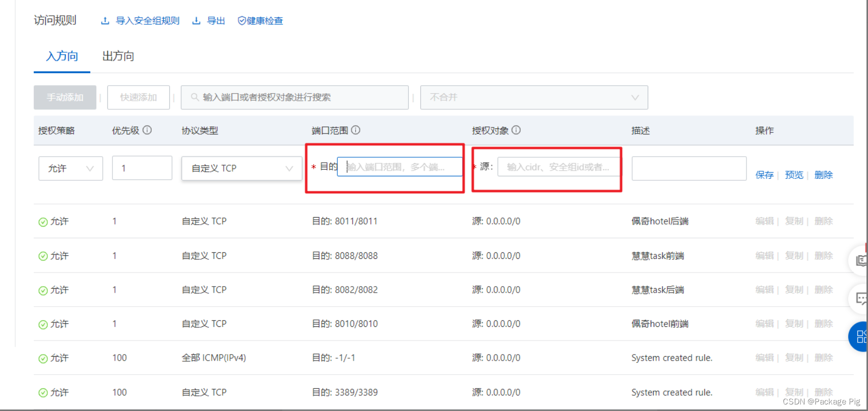Click the allow checkmark icon in 8082/8082 row
The width and height of the screenshot is (868, 411).
(43, 290)
